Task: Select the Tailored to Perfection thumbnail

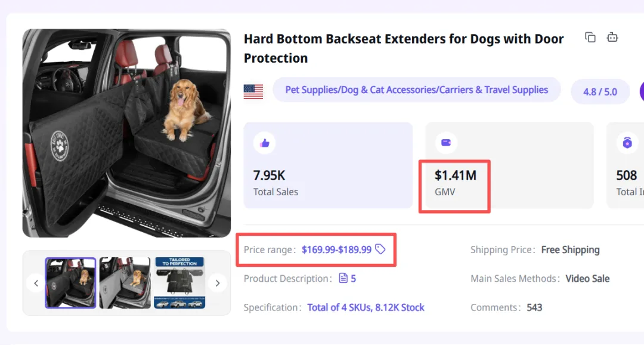Action: pos(179,283)
